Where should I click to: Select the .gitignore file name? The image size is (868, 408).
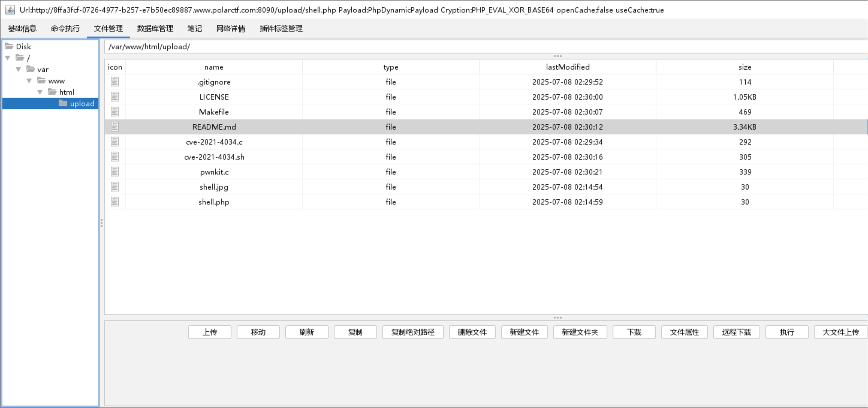coord(214,82)
